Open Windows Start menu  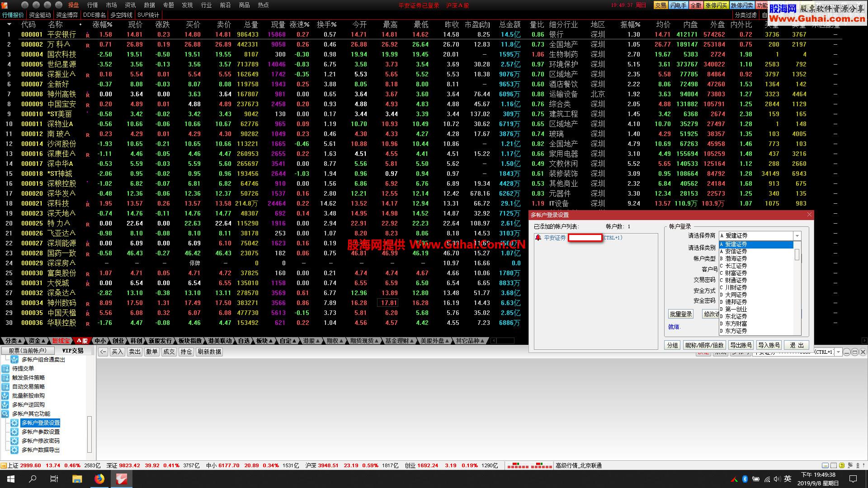click(x=11, y=479)
